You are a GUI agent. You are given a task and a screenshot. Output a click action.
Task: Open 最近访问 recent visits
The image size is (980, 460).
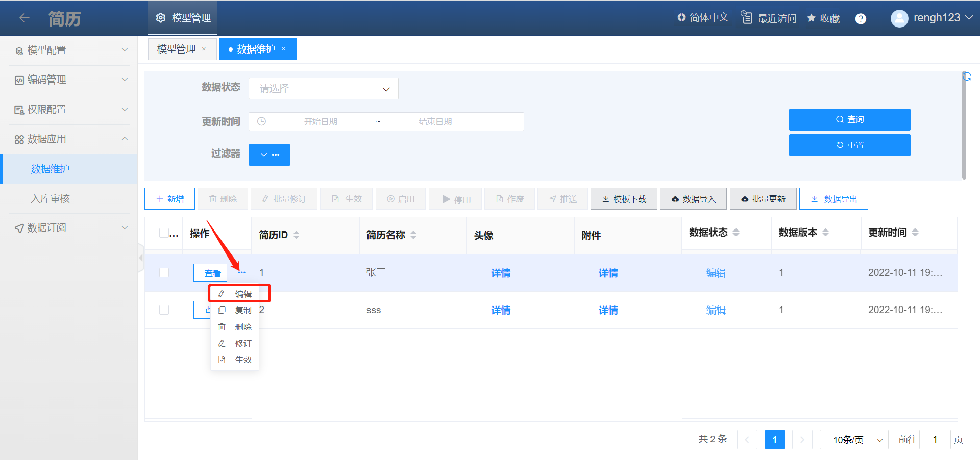(769, 18)
